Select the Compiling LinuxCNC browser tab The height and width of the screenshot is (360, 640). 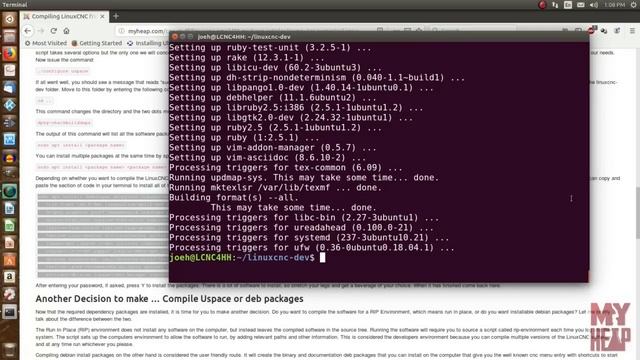(65, 16)
